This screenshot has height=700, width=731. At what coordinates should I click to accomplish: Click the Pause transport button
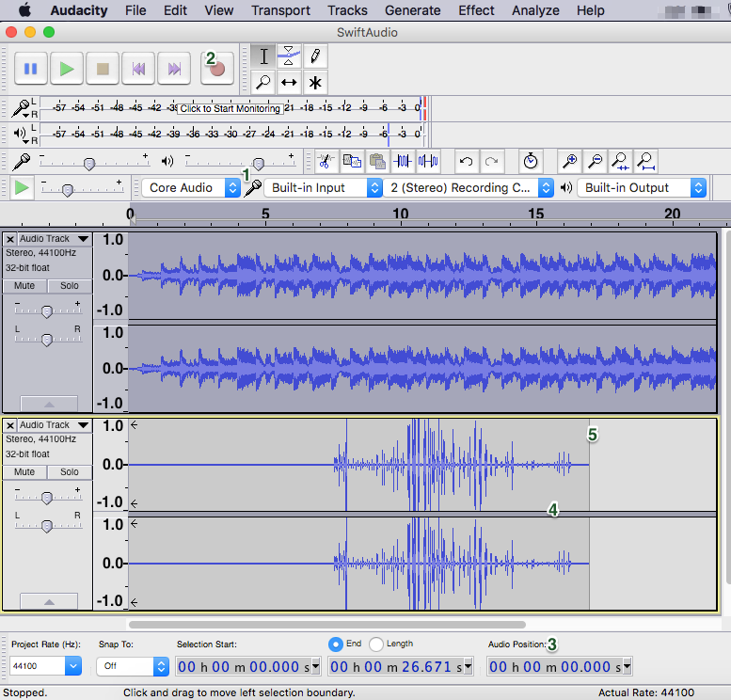[31, 69]
